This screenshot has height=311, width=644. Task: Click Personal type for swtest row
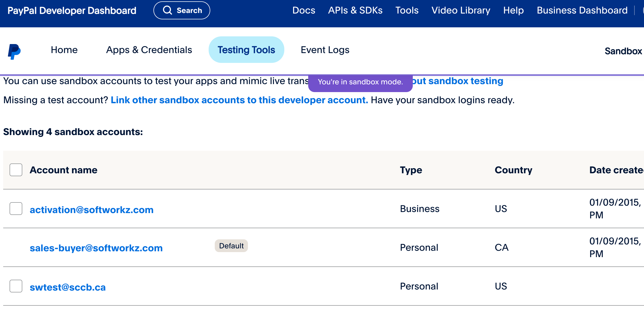tap(419, 286)
